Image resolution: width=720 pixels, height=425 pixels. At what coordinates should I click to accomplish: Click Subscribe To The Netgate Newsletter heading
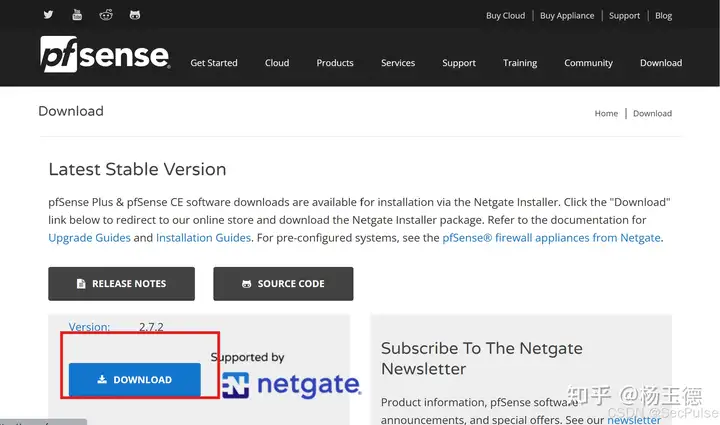click(x=482, y=358)
